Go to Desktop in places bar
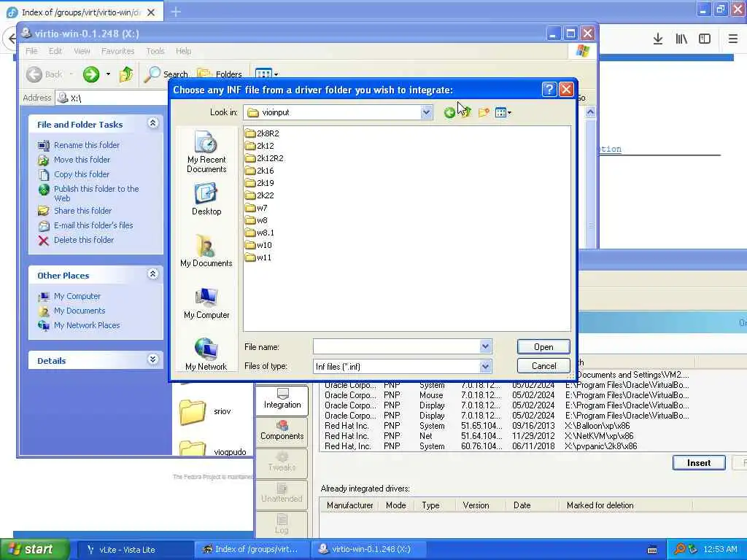Image resolution: width=747 pixels, height=560 pixels. point(206,200)
